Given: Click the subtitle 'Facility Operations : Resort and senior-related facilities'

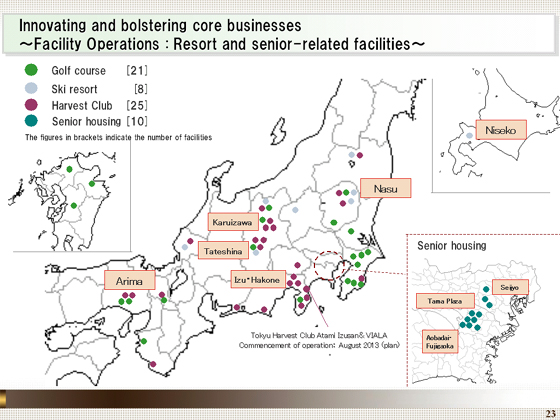Looking at the screenshot, I should pos(222,44).
